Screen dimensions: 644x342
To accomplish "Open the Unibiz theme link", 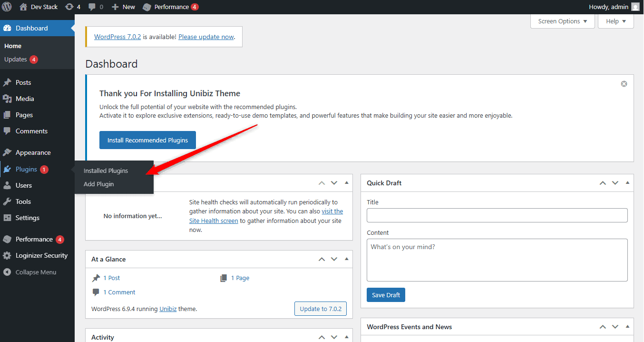I will point(168,309).
